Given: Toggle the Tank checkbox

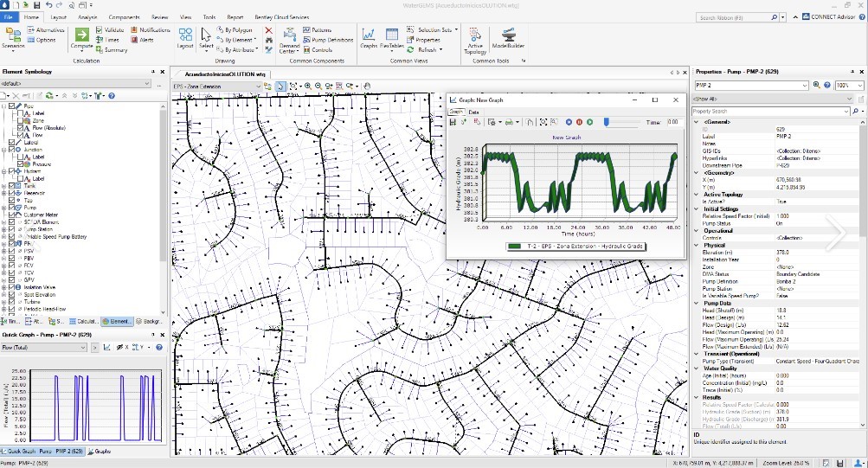Looking at the screenshot, I should (x=11, y=186).
